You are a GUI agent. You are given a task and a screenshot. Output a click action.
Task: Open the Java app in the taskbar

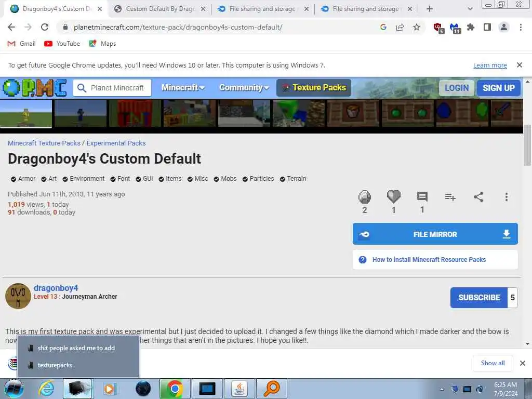click(239, 389)
